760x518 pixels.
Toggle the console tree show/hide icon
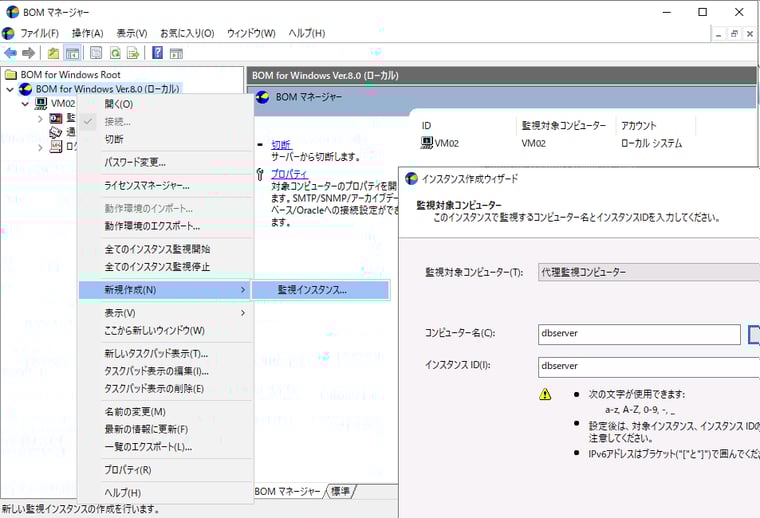(x=72, y=53)
